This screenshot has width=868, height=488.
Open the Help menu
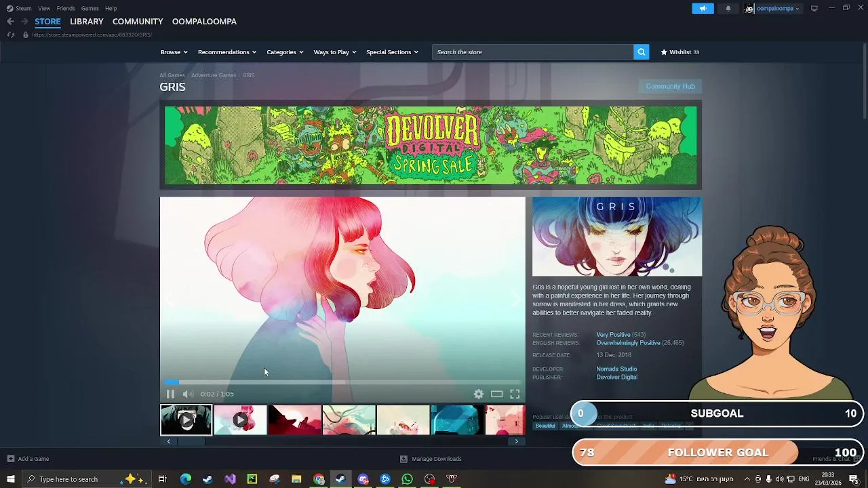(x=111, y=8)
